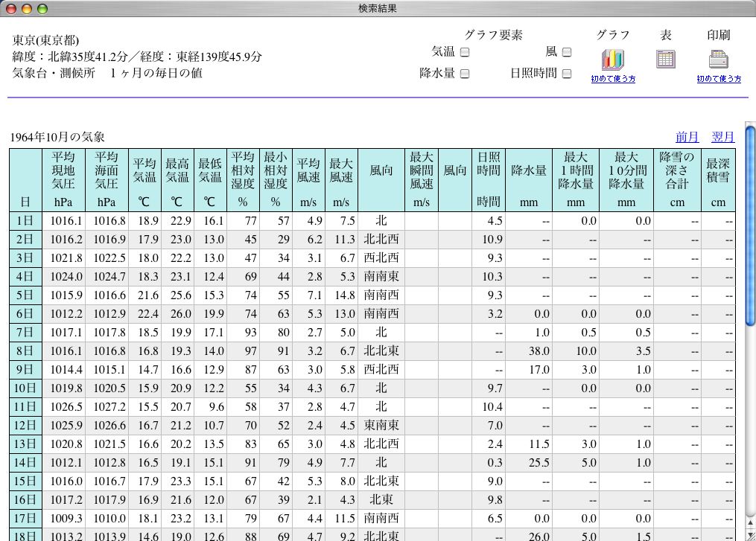Click the 最大10分間降水量 column header

pos(626,180)
